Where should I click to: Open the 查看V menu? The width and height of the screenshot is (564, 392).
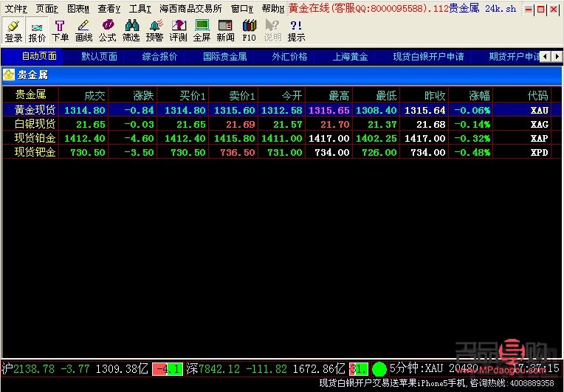(109, 8)
